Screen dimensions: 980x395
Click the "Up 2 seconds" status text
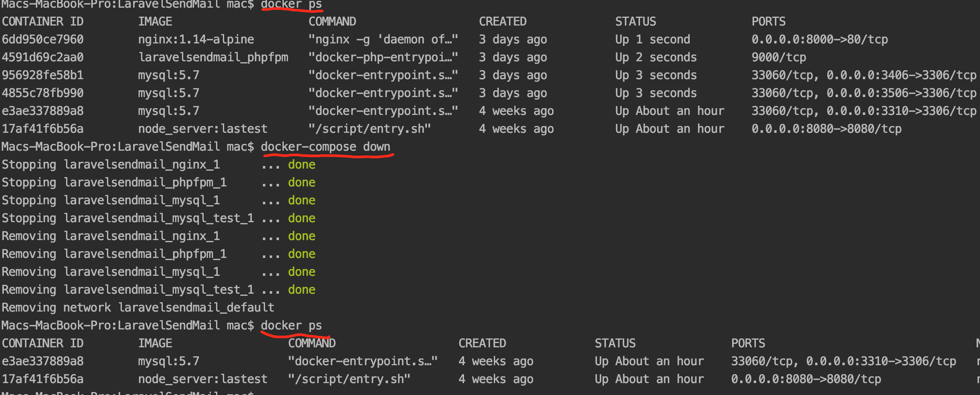tap(656, 57)
